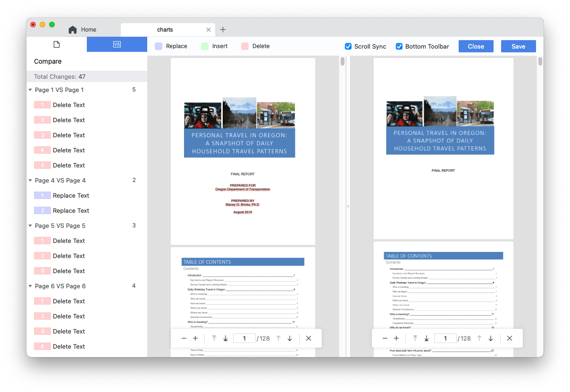The width and height of the screenshot is (570, 392).
Task: Click the pink Delete legend swatch
Action: [245, 46]
